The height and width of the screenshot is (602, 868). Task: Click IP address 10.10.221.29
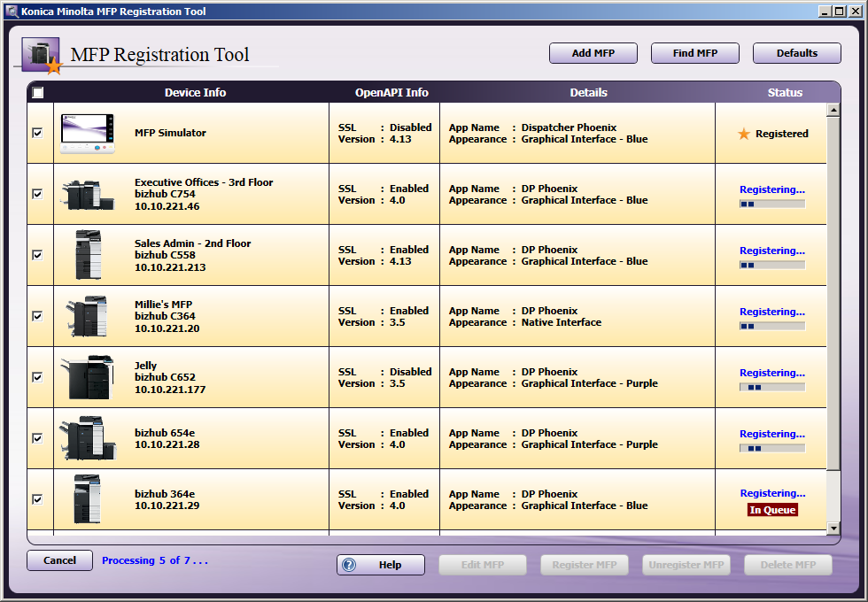click(x=167, y=506)
